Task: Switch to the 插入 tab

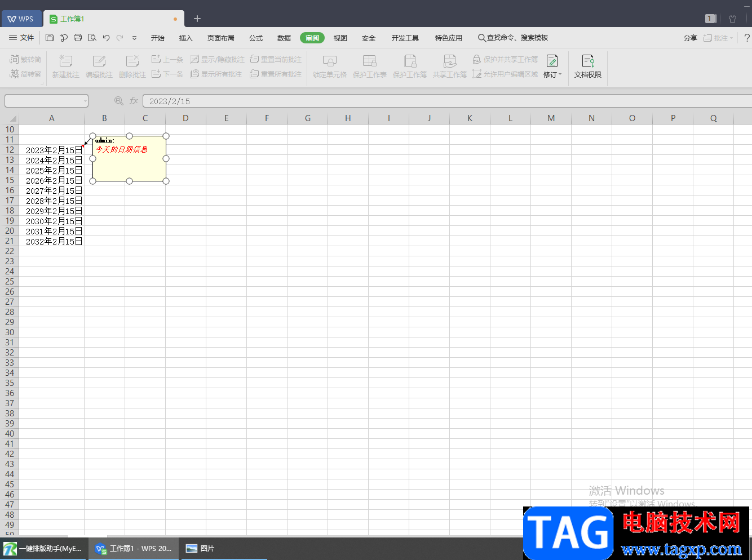Action: (185, 38)
